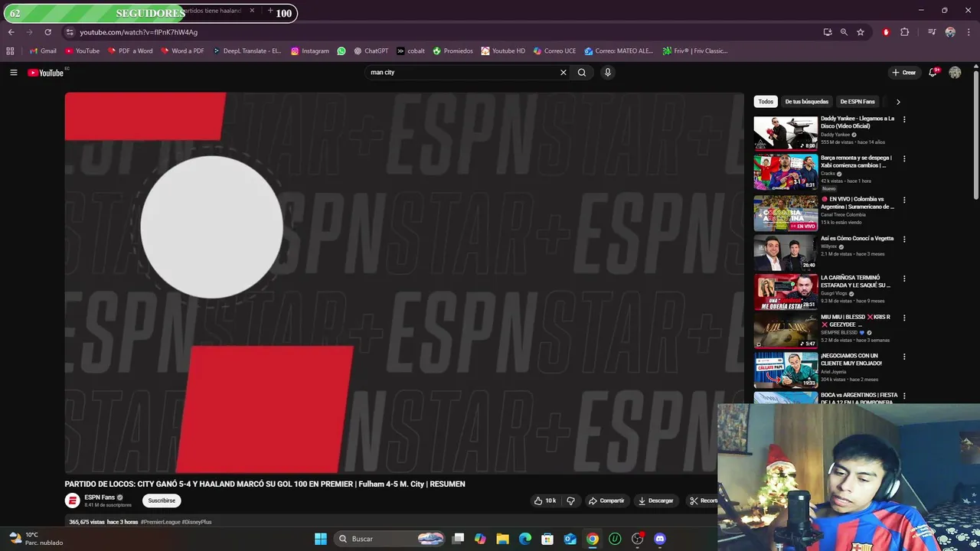Viewport: 980px width, 551px height.
Task: Click the magnifier search button on YouTube
Action: 582,73
